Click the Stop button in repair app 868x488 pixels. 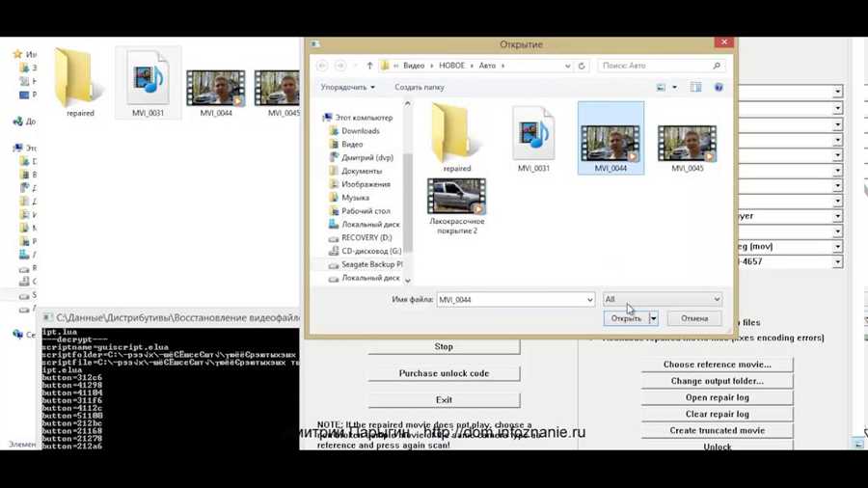(444, 346)
